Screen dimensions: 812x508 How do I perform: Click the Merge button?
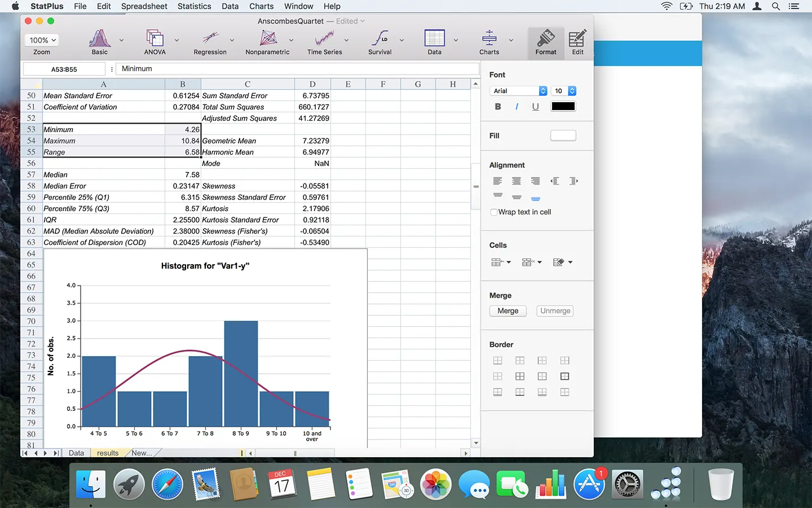(507, 311)
